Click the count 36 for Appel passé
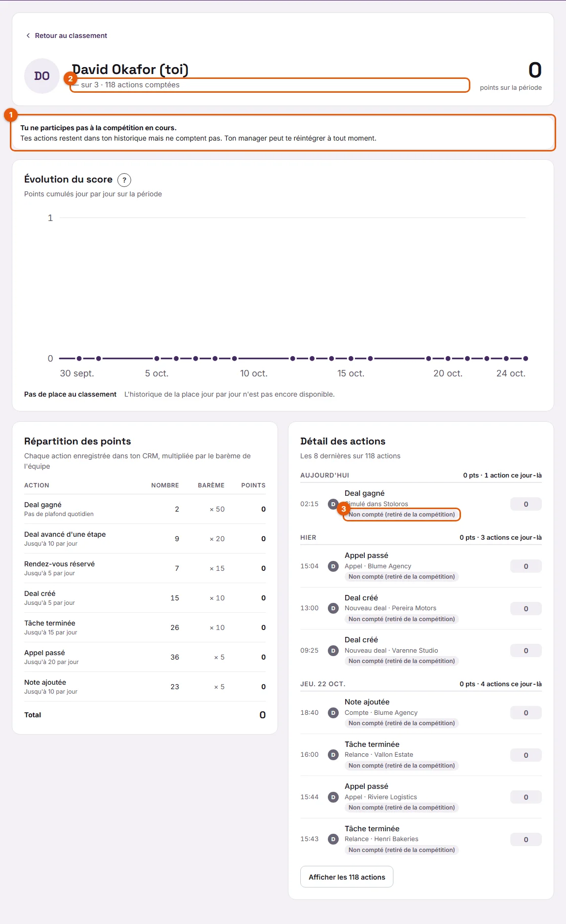This screenshot has width=566, height=924. [175, 657]
